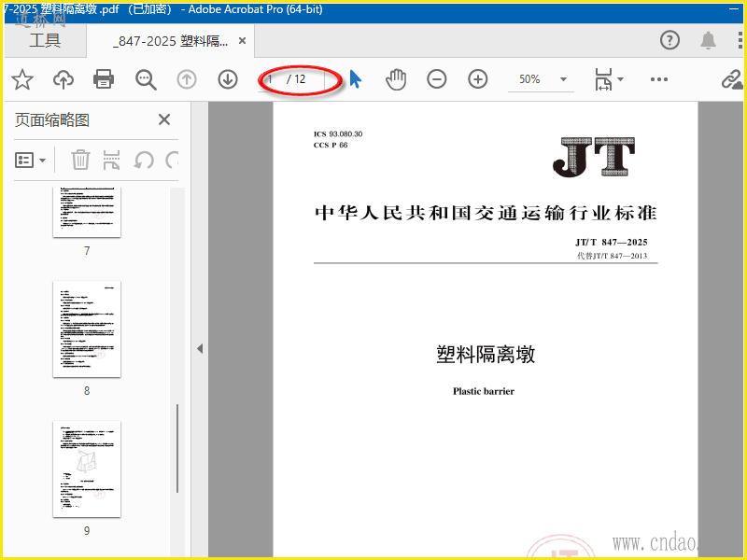
Task: Click the thumbnail panel scrollbar
Action: click(177, 448)
